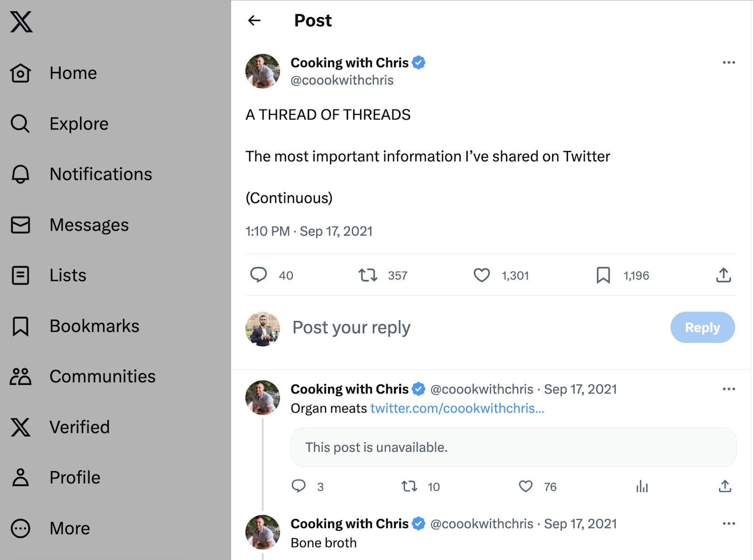Screen dimensions: 753x560
Task: Open options menu on the Organ meats reply
Action: pos(728,389)
